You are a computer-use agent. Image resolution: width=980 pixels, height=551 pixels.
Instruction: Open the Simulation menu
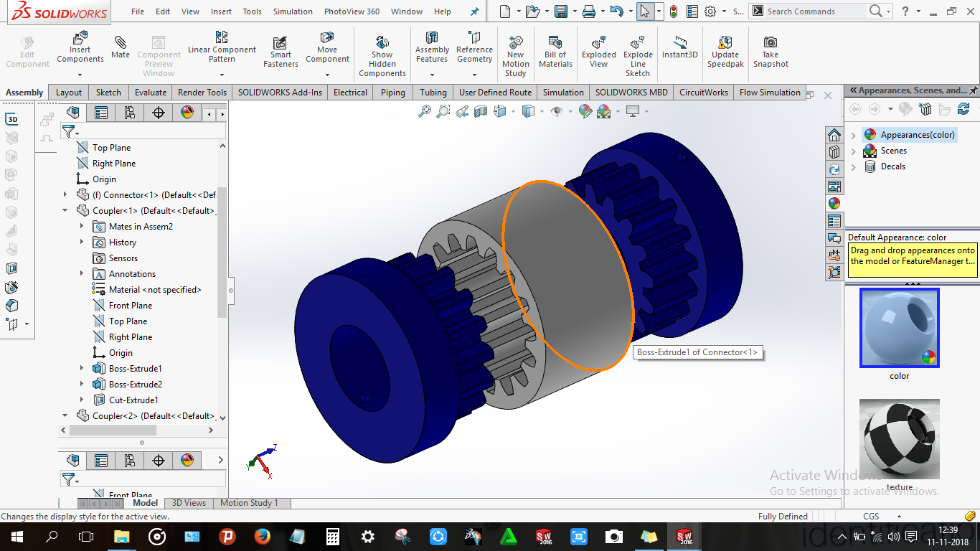coord(293,11)
